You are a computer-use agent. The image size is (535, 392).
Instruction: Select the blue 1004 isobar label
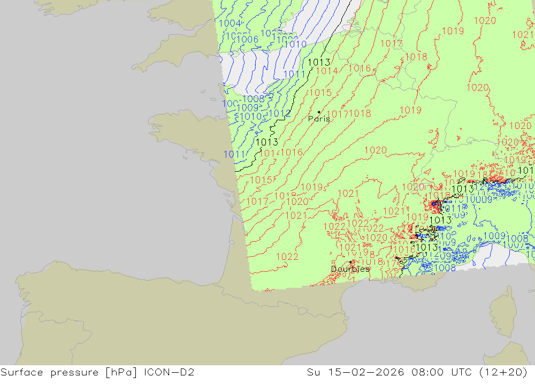click(230, 23)
